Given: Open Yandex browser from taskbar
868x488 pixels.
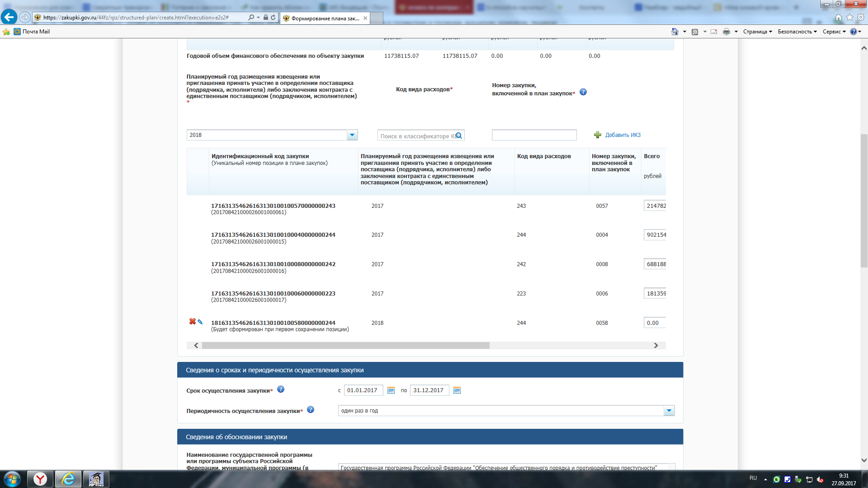Looking at the screenshot, I should coord(40,479).
